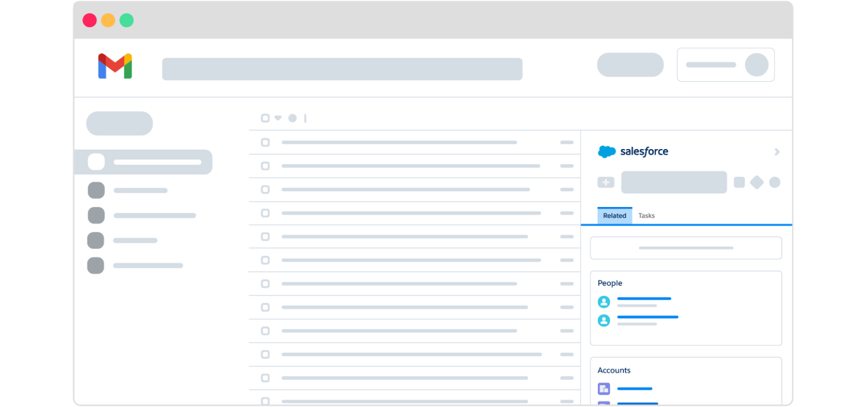Check the first email row's checkbox

(265, 142)
